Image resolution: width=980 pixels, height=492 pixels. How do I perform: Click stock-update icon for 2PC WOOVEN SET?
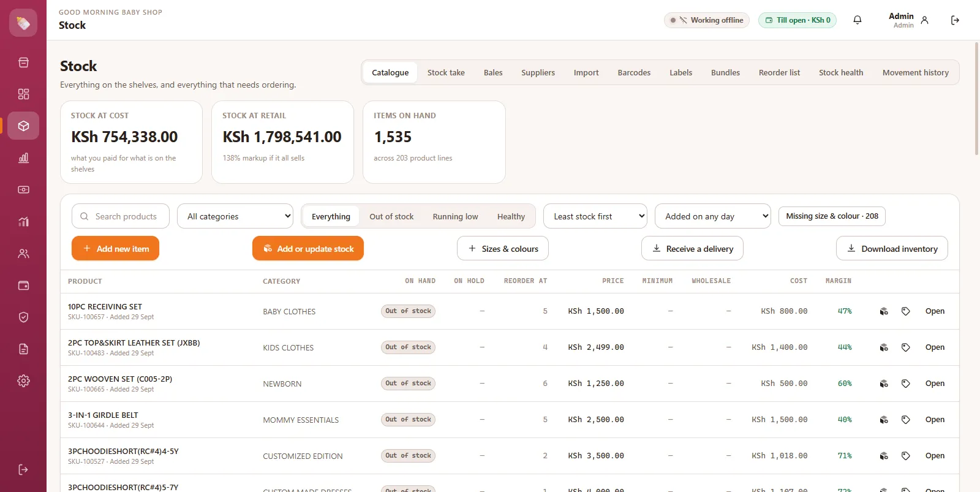(884, 384)
